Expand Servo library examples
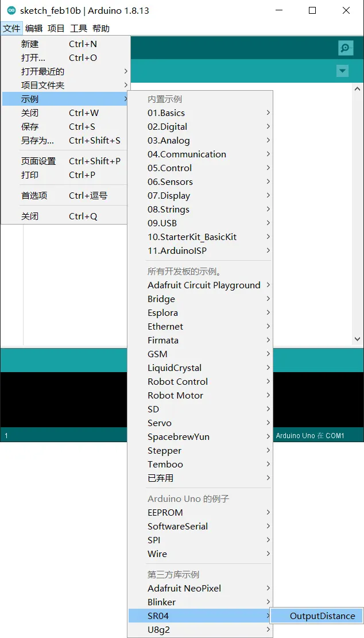Image resolution: width=364 pixels, height=638 pixels. tap(200, 423)
